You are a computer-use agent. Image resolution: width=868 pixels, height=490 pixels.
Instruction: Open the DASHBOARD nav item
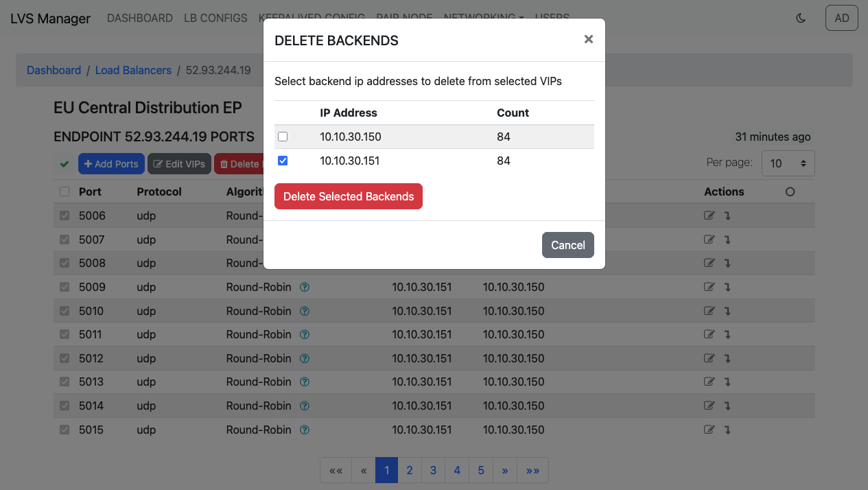tap(140, 19)
